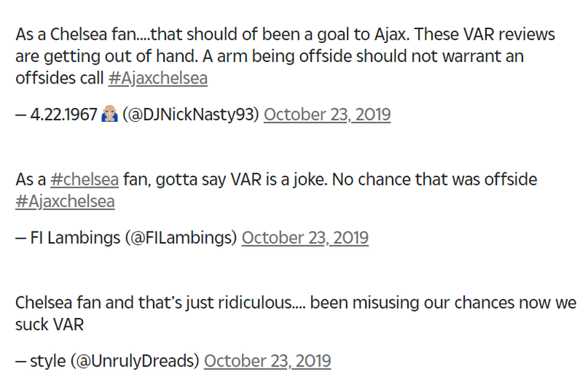Open the date link of FILambings' tweet
This screenshot has width=588, height=377.
point(305,238)
